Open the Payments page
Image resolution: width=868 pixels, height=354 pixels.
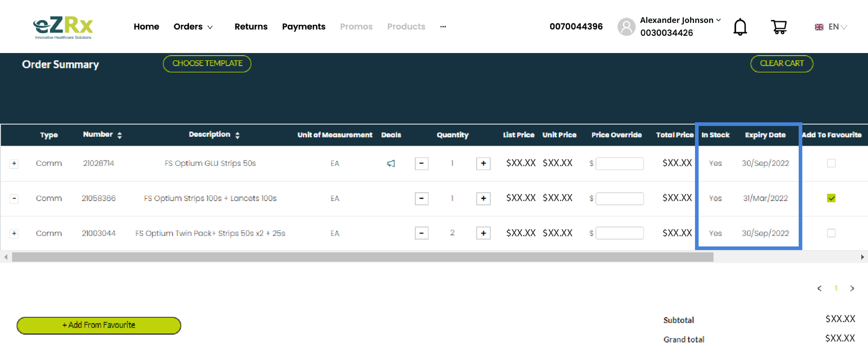tap(303, 27)
